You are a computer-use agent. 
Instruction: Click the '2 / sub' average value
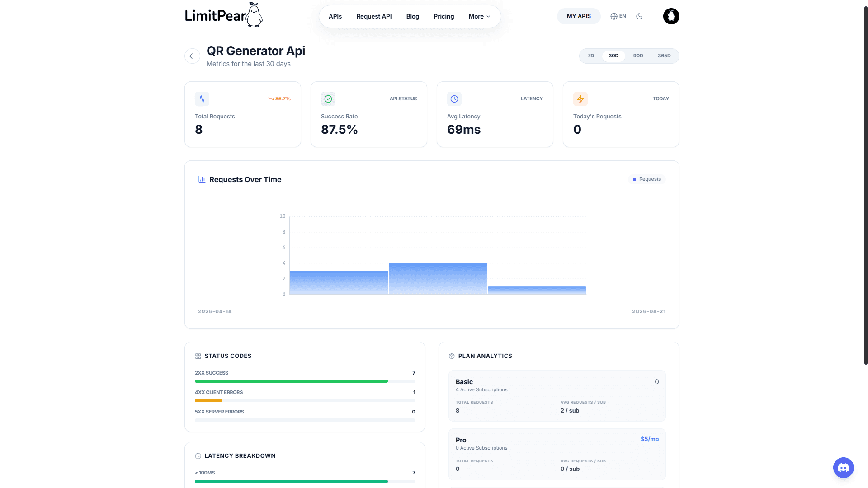click(x=570, y=411)
